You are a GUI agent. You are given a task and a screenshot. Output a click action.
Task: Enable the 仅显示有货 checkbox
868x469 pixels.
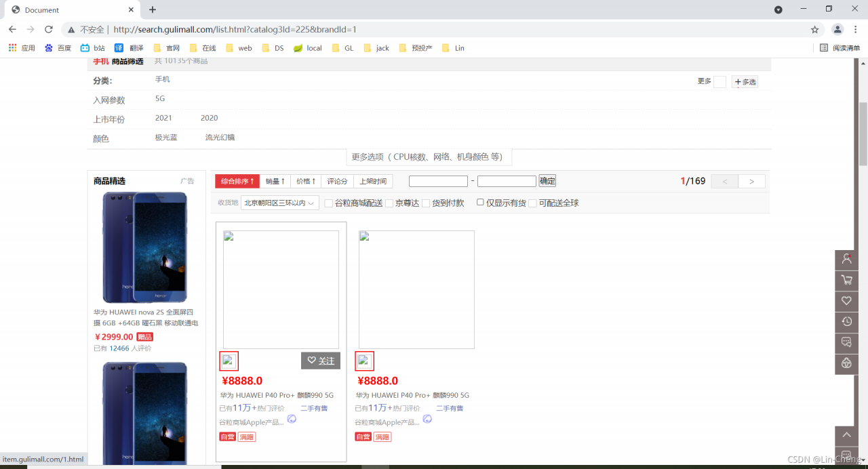(480, 202)
